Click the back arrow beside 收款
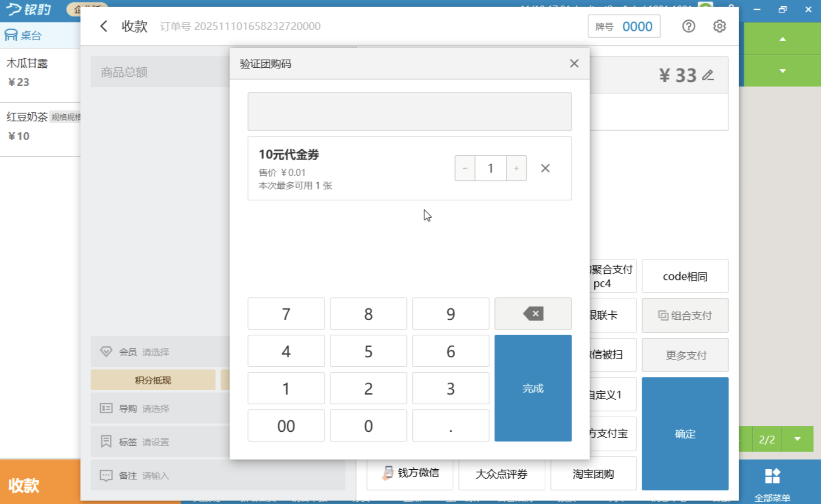821x504 pixels. click(x=104, y=26)
